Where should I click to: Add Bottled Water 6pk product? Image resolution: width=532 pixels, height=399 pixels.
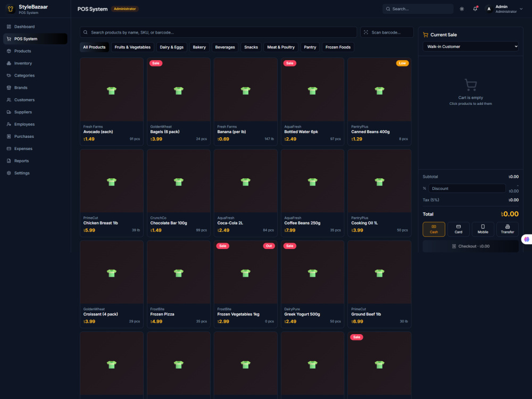[x=312, y=102]
